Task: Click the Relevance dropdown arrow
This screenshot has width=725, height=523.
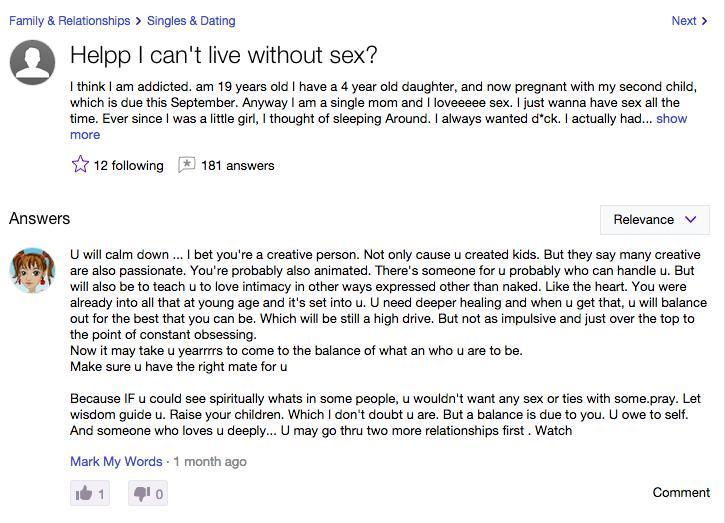Action: (690, 220)
